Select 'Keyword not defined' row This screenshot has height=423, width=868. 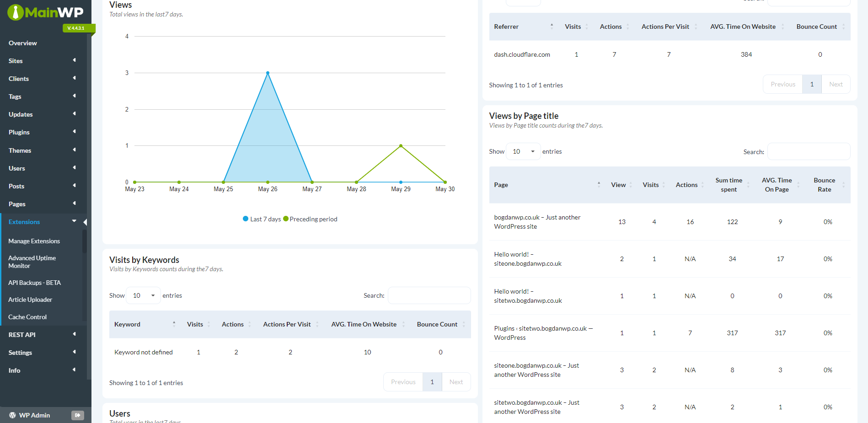coord(290,352)
